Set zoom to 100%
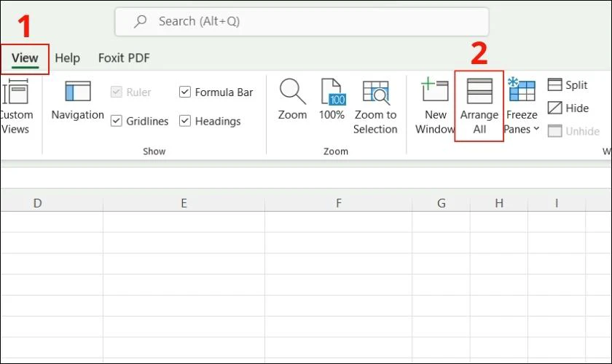This screenshot has width=612, height=364. tap(331, 100)
